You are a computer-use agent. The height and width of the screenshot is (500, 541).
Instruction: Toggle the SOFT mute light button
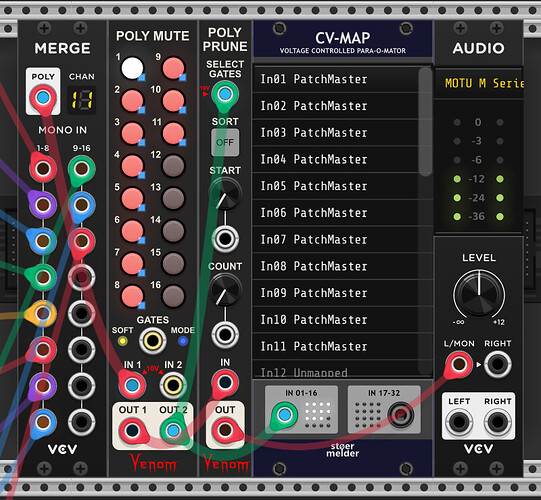tap(122, 341)
